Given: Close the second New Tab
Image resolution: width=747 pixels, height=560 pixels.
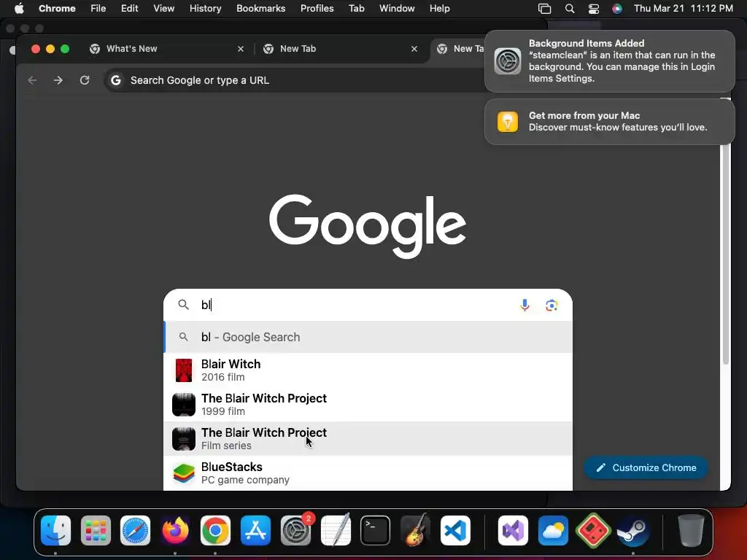Looking at the screenshot, I should click(414, 49).
